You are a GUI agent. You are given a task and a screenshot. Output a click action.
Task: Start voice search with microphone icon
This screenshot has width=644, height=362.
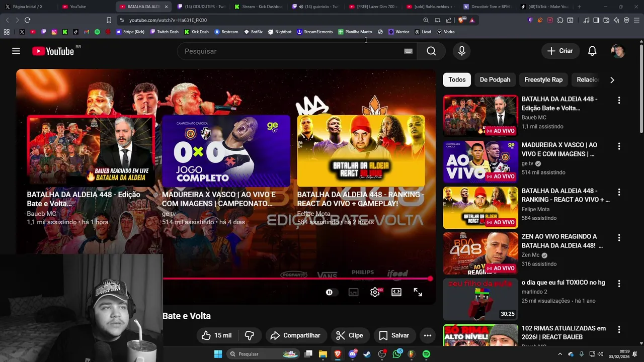point(462,51)
